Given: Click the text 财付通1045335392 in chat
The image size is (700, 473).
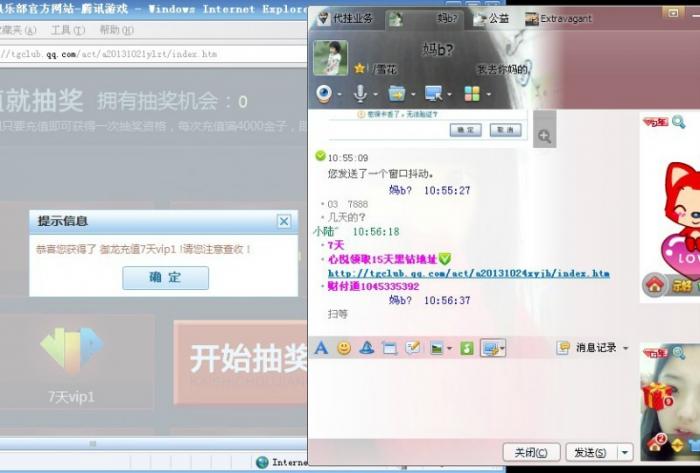Looking at the screenshot, I should pos(373,286).
